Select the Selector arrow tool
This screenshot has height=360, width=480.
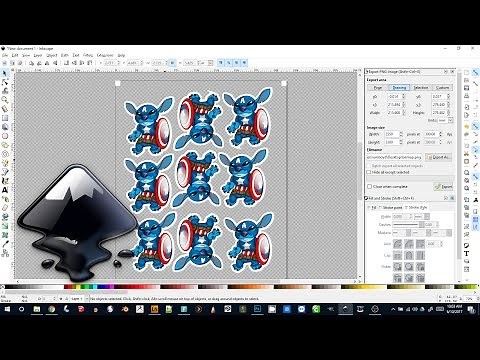[5, 73]
